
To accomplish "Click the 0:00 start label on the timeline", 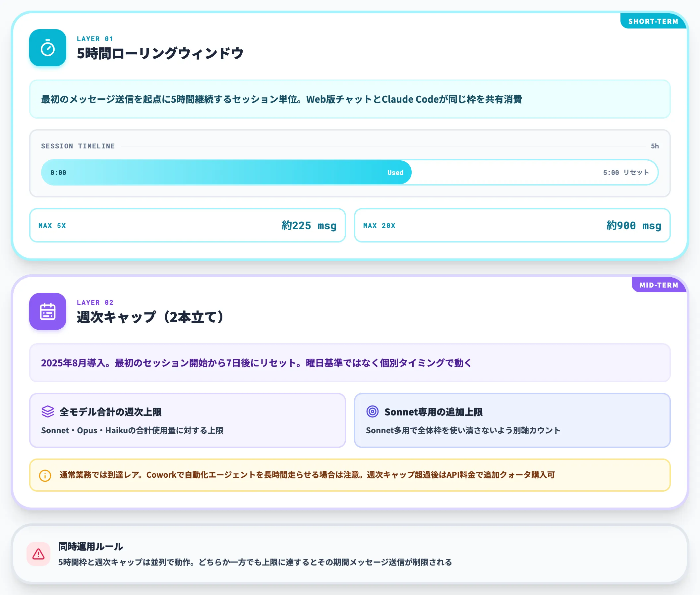I will tap(58, 173).
